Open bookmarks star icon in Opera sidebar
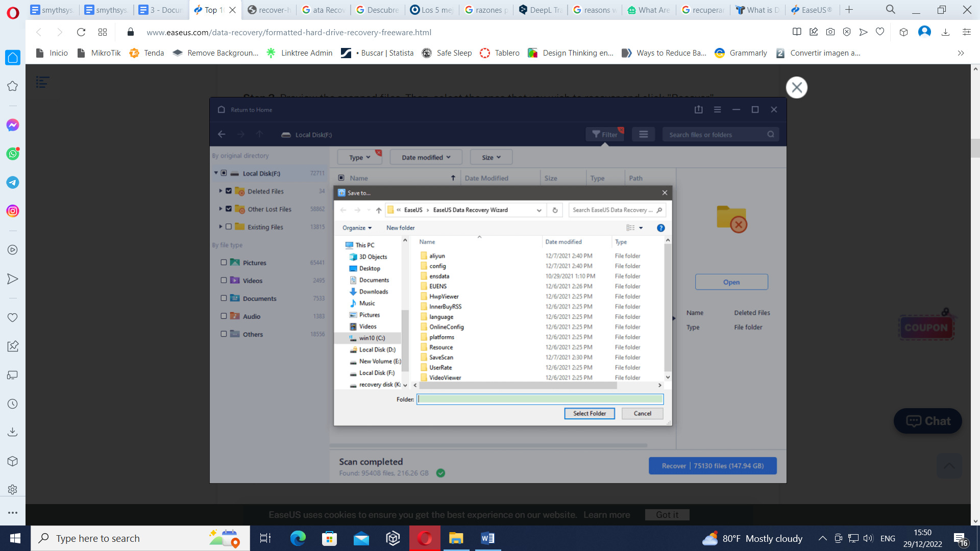 (13, 86)
